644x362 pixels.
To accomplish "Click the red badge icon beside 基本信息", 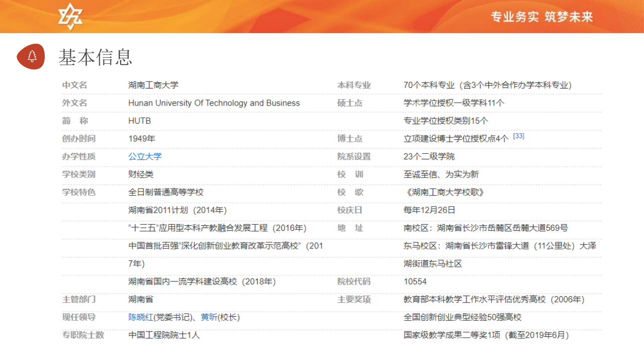I will (x=31, y=56).
